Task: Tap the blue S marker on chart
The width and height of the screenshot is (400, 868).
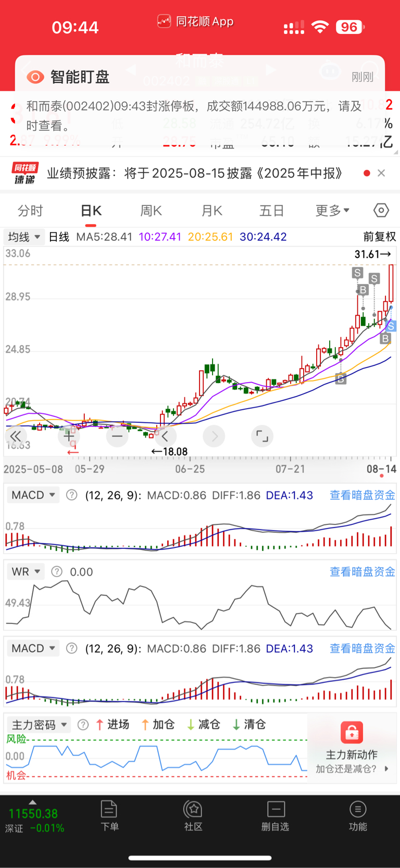Action: click(x=391, y=326)
